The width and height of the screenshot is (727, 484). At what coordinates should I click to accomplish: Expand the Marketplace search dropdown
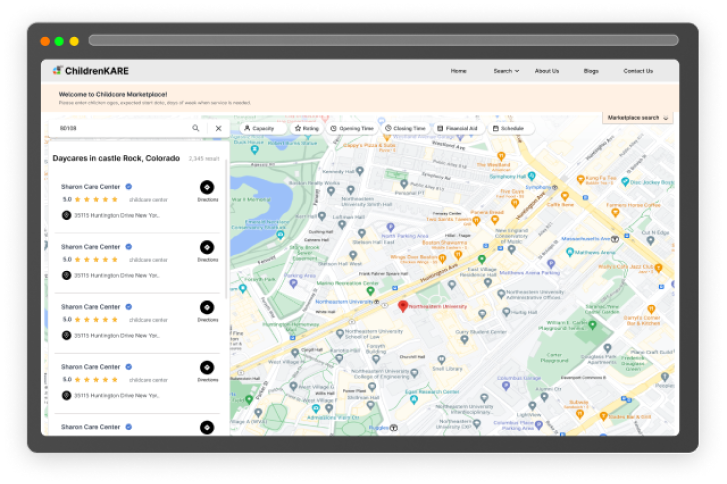pyautogui.click(x=638, y=118)
